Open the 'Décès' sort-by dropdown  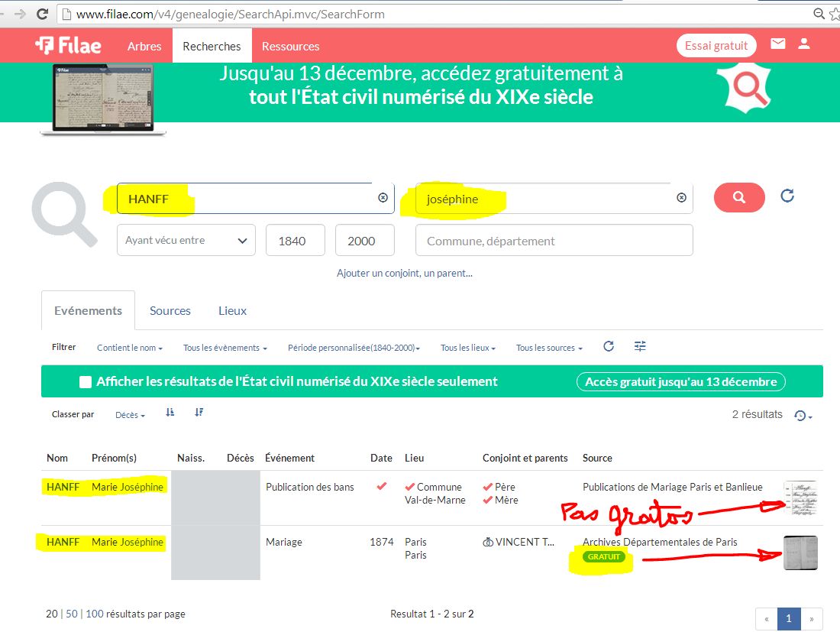130,415
